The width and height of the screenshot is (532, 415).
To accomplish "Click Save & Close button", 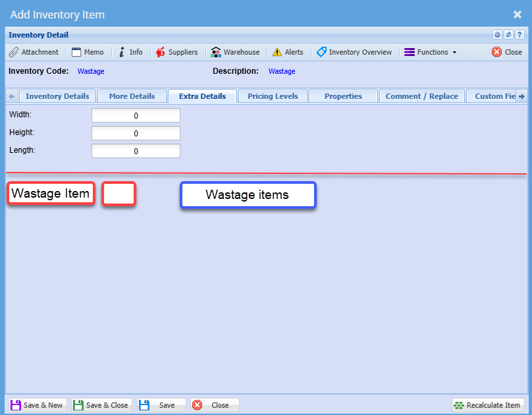I will tap(101, 405).
